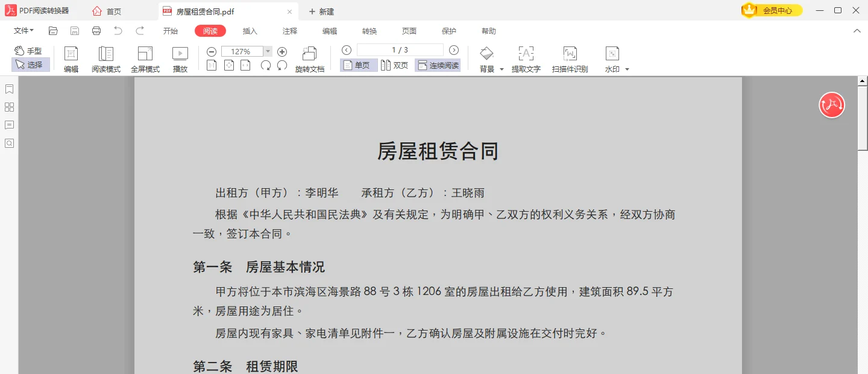Switch to the 首页 home tab
This screenshot has height=374, width=868.
pos(107,11)
